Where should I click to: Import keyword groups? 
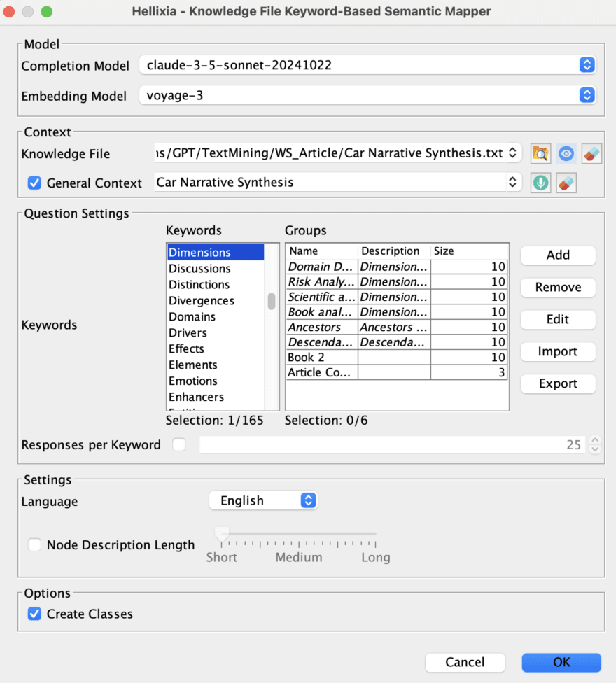click(558, 351)
